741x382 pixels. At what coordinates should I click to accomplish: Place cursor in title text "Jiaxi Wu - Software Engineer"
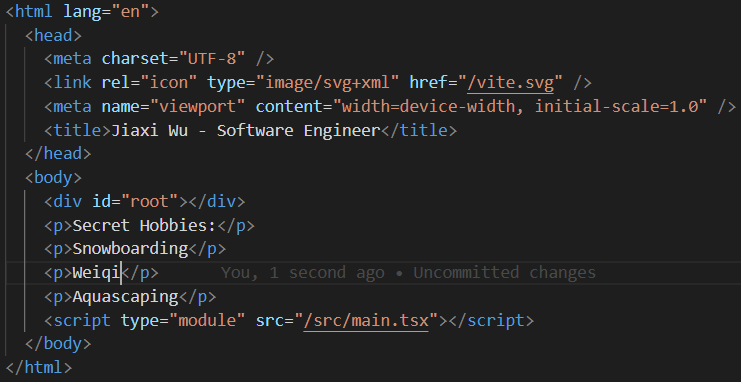pos(246,130)
